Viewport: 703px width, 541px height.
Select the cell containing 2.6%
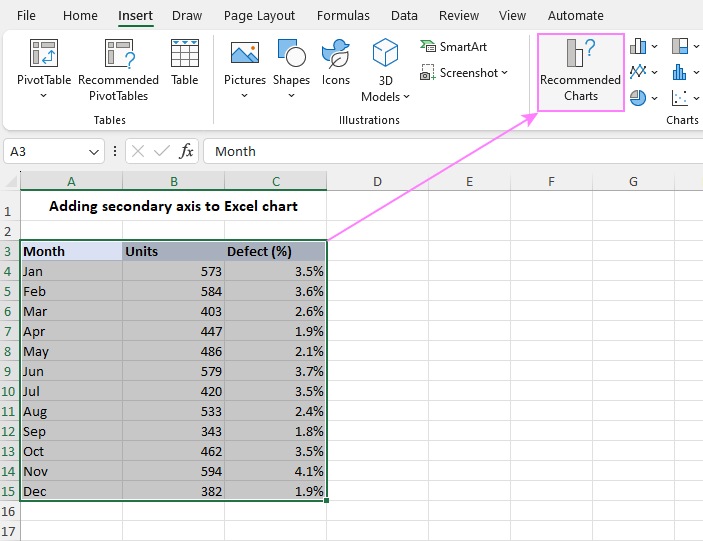(275, 311)
